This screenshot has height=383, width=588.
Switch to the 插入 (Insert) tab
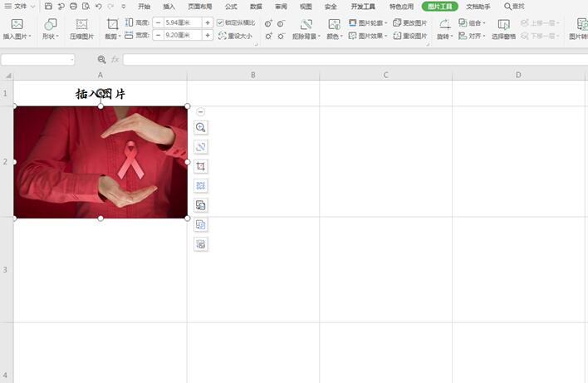(169, 7)
